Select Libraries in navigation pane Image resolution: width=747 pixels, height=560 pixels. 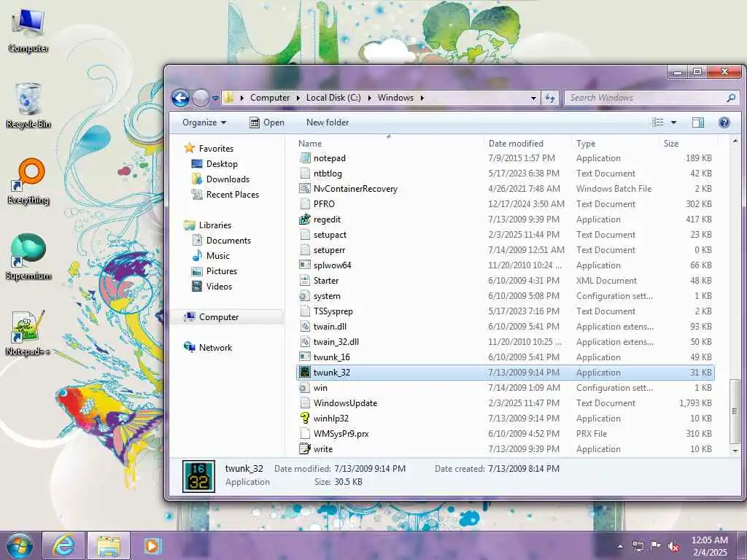click(x=208, y=225)
